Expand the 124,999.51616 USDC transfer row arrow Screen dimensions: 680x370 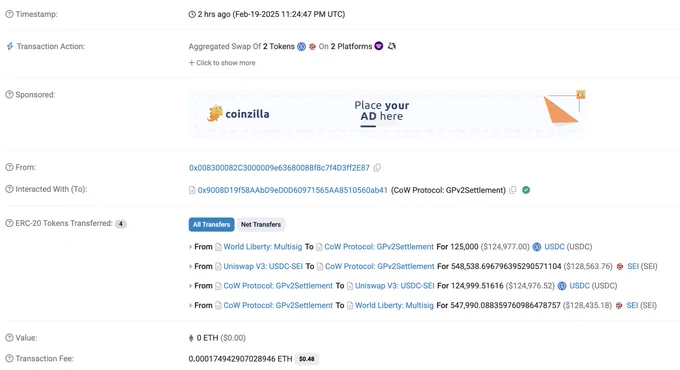pos(190,286)
